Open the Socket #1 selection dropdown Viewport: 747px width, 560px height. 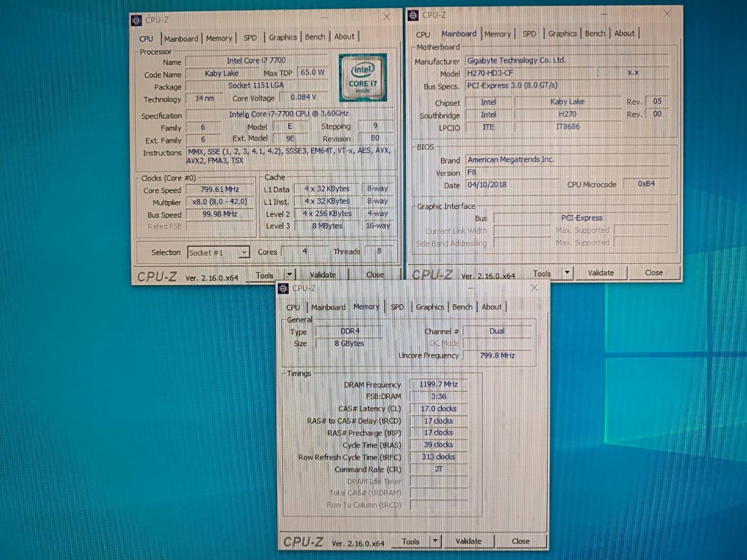pos(244,252)
